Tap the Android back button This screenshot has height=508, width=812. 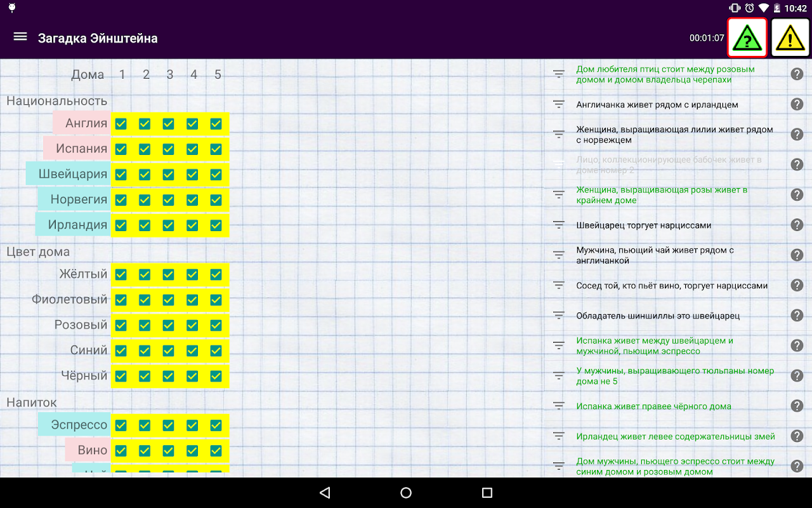325,493
